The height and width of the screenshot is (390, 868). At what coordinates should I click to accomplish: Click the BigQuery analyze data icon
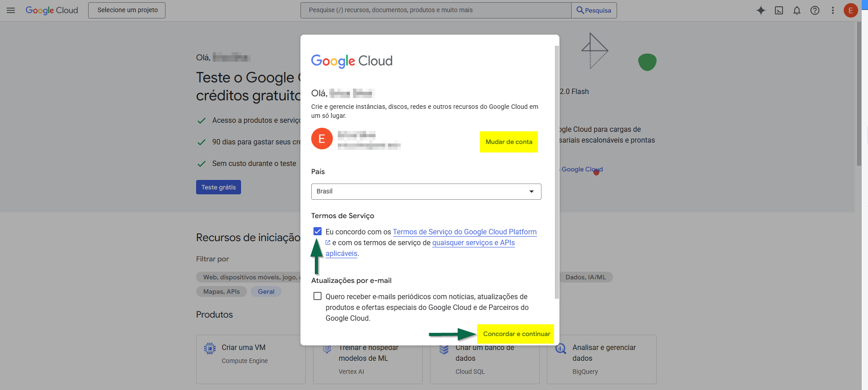point(560,348)
